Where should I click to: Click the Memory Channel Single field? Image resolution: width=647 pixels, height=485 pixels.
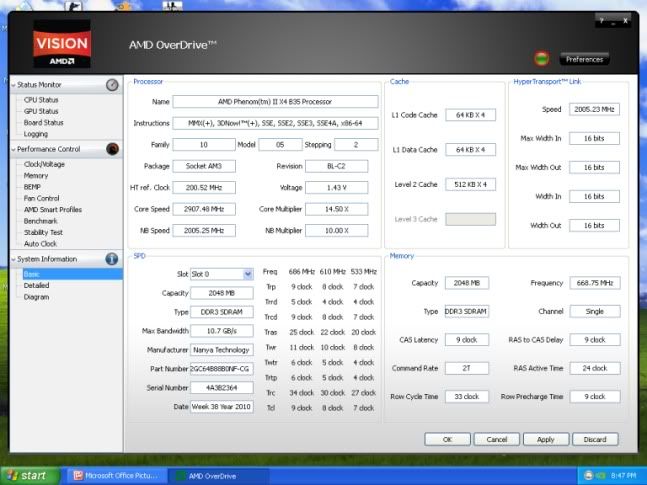click(595, 311)
